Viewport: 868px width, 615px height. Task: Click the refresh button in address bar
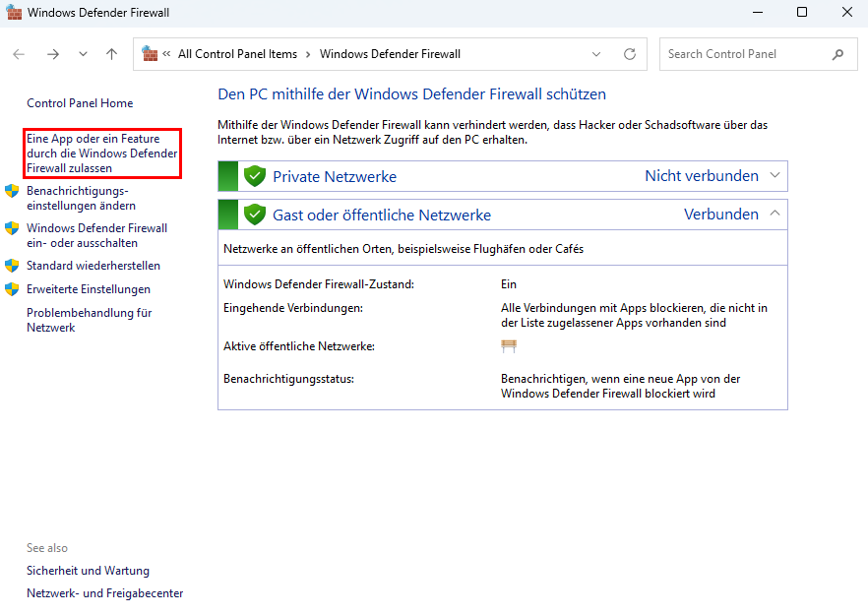630,54
